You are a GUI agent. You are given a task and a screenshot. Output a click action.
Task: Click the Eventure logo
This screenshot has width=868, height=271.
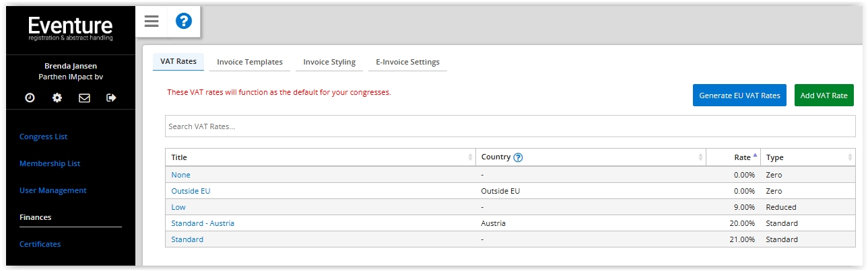[71, 29]
